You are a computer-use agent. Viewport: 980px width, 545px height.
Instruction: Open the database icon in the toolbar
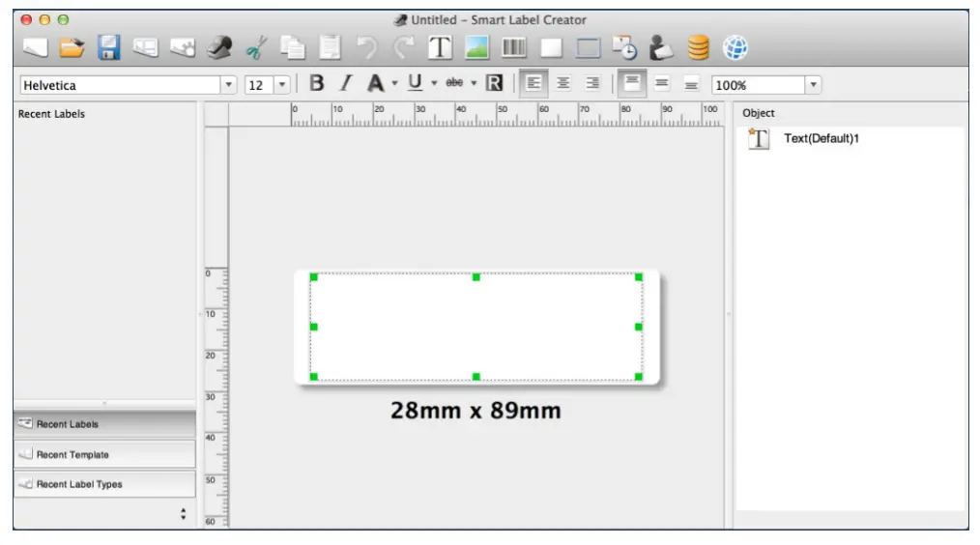(698, 47)
